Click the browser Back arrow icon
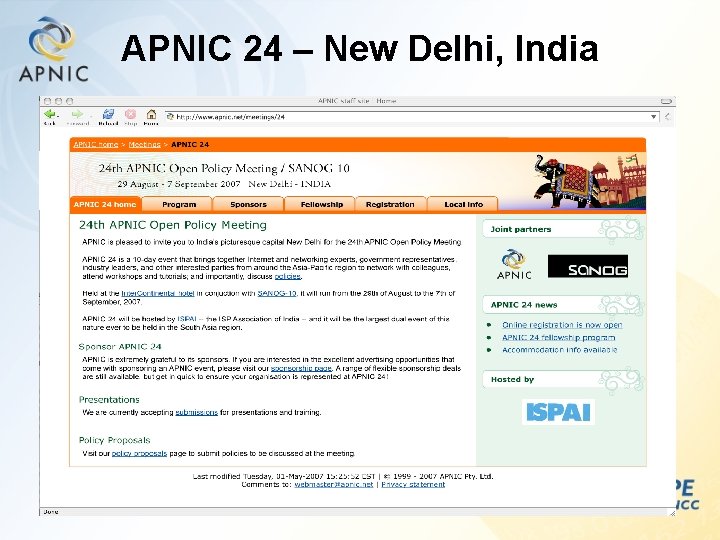 click(50, 114)
